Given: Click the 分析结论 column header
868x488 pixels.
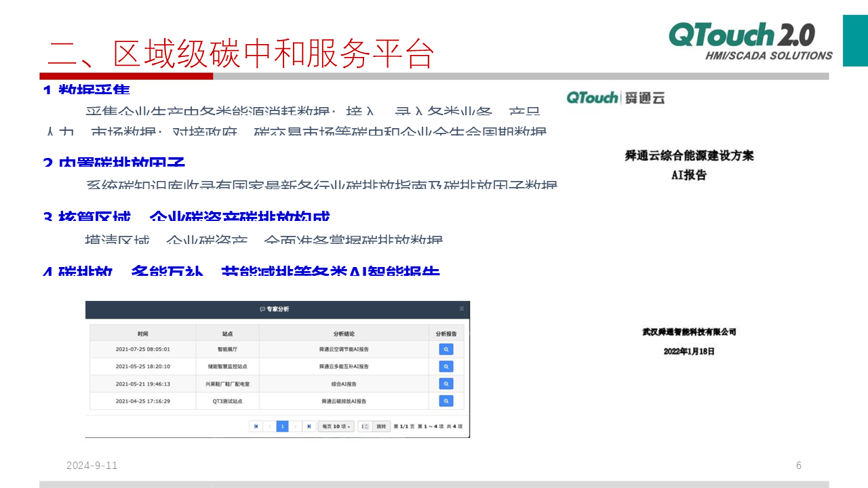Looking at the screenshot, I should [x=343, y=333].
